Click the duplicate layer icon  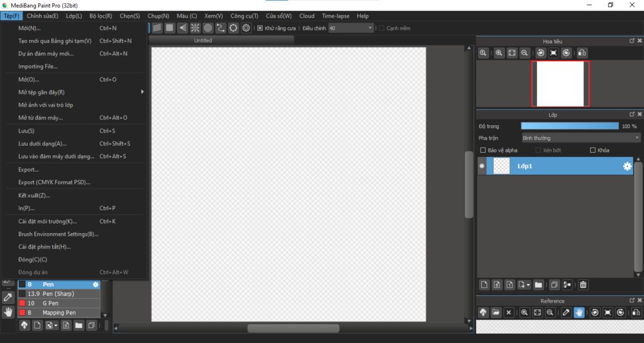(555, 285)
